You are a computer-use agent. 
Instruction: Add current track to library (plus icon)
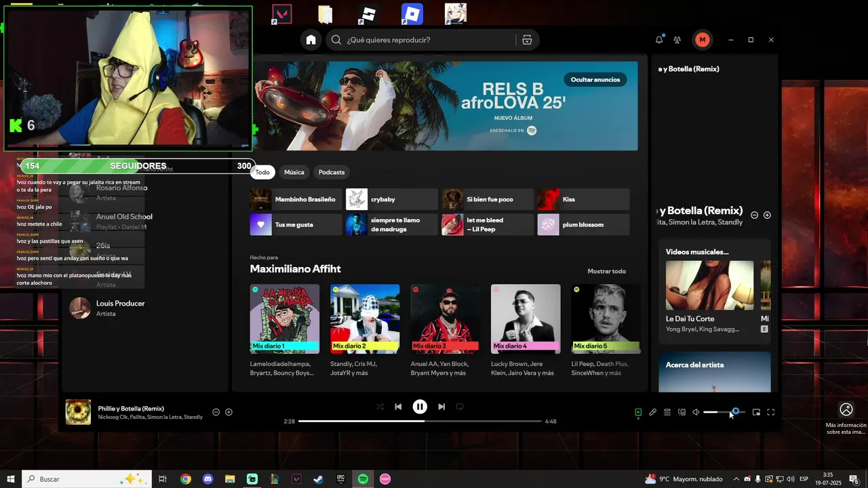point(229,412)
